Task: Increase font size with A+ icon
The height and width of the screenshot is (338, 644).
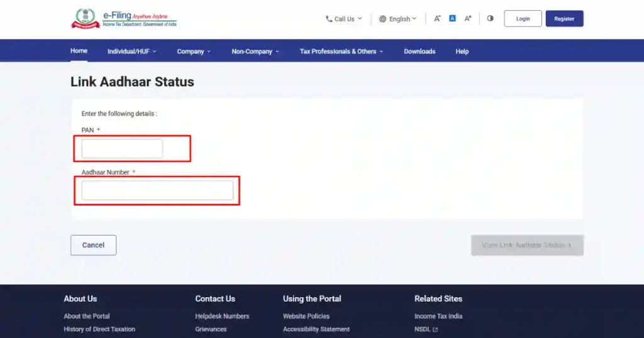Action: click(x=468, y=18)
